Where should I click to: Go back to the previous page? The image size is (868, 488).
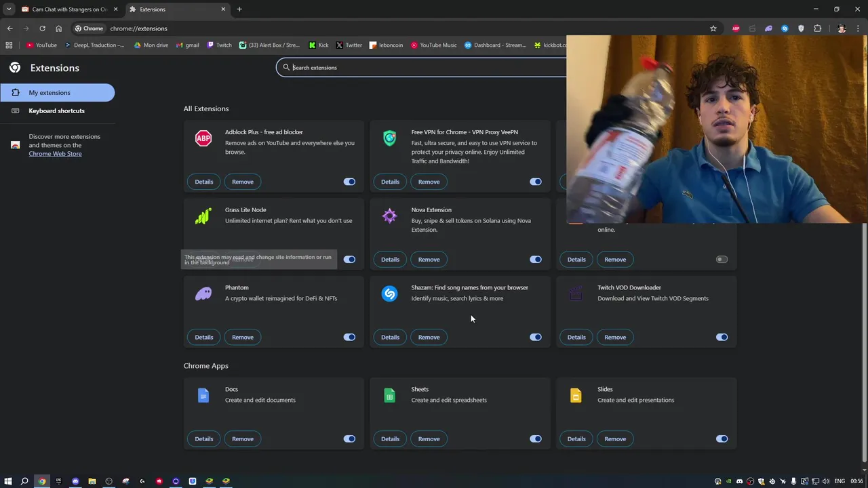pos(9,28)
